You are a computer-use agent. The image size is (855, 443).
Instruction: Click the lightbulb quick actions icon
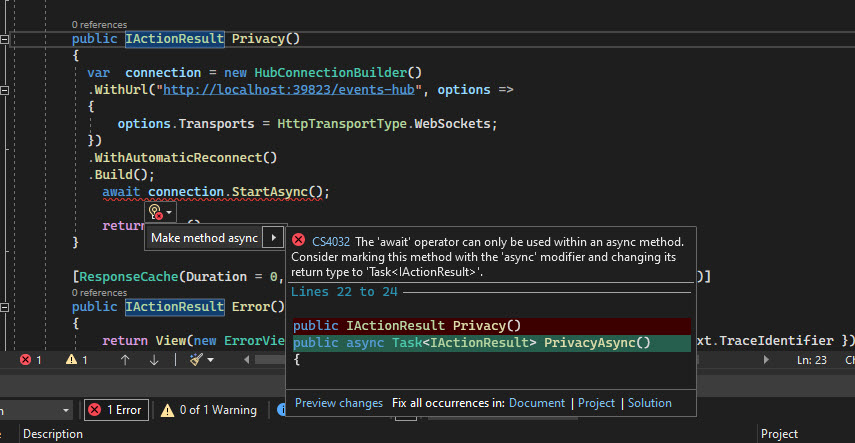coord(156,212)
